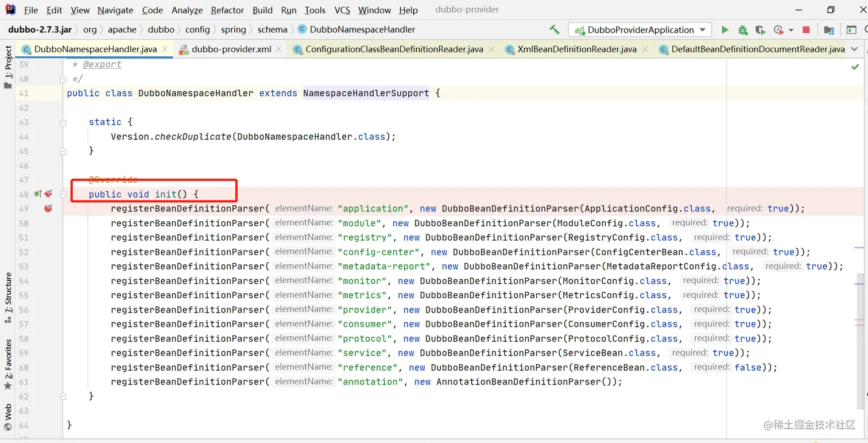Click the apache breadcrumb segment
Viewport: 868px width, 443px height.
[x=122, y=29]
